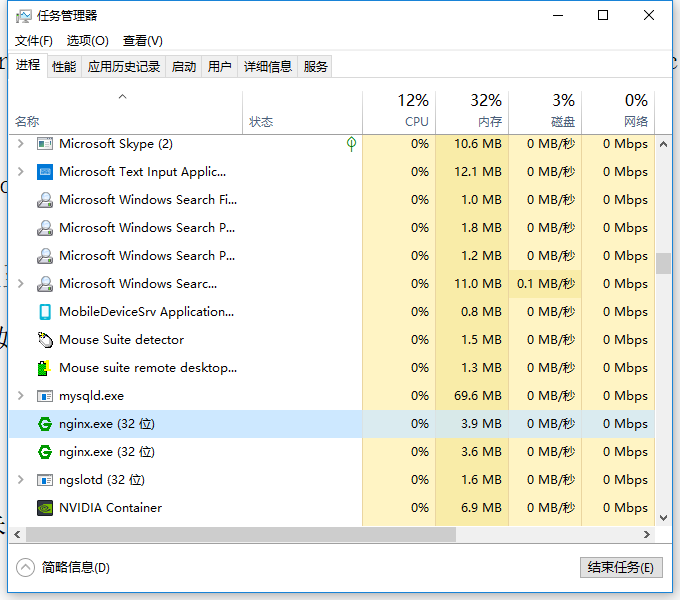
Task: Select the MobileDeviceSrv Application... row name
Action: (147, 312)
